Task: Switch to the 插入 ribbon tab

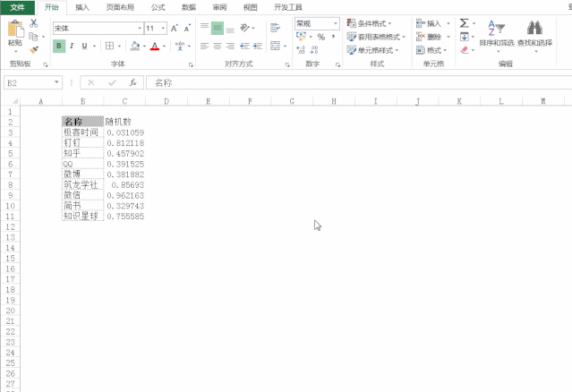Action: [x=82, y=7]
